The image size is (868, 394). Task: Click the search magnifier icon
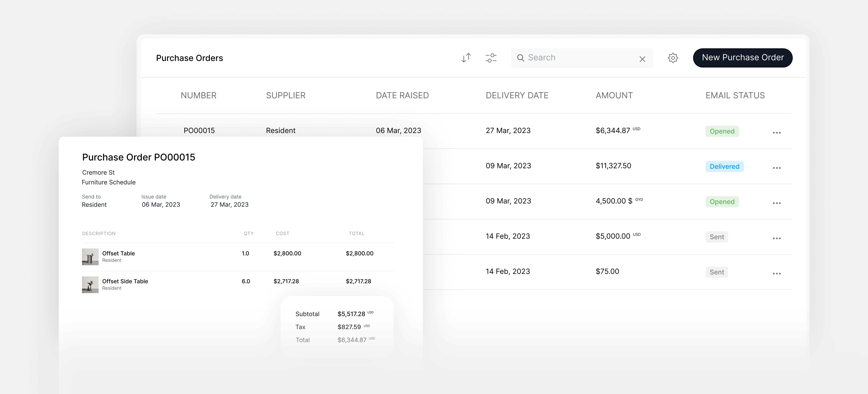pos(521,58)
